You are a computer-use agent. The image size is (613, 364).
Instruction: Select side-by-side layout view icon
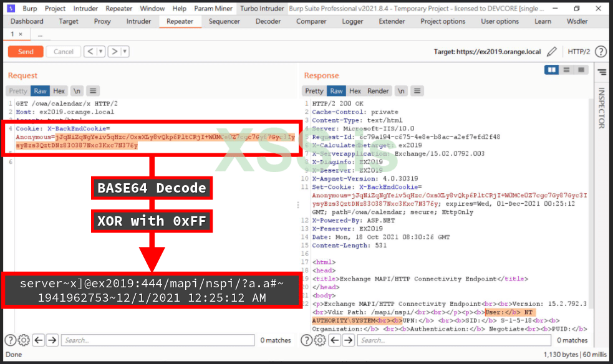552,70
